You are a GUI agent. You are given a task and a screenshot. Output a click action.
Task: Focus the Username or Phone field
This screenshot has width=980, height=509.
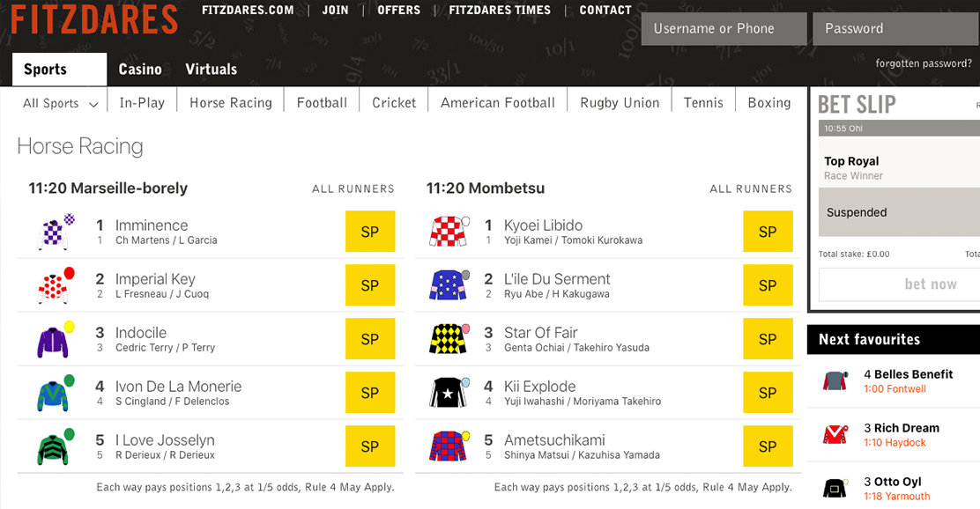coord(724,29)
